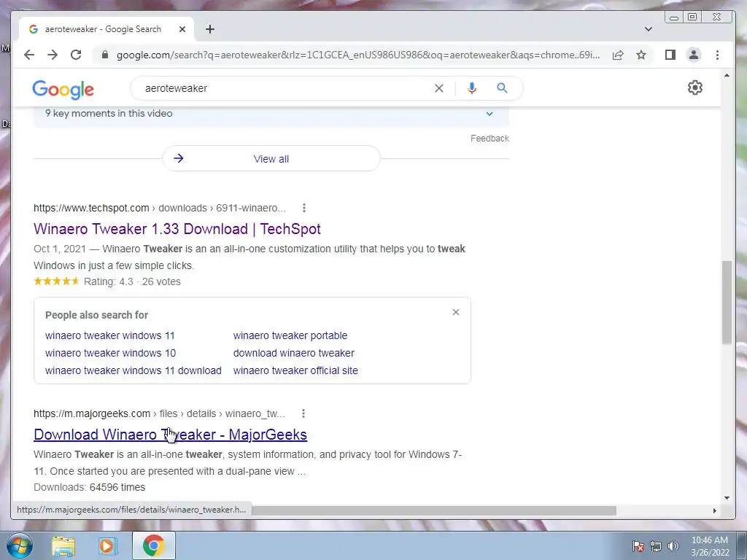Click the scroll-right arrow at the bottom
The height and width of the screenshot is (560, 747).
pos(715,510)
